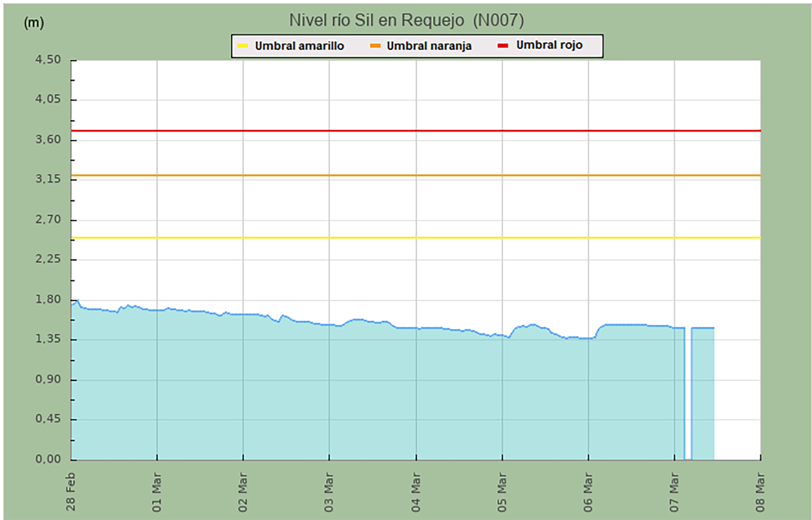Select the 03 Mar date label

[x=329, y=491]
